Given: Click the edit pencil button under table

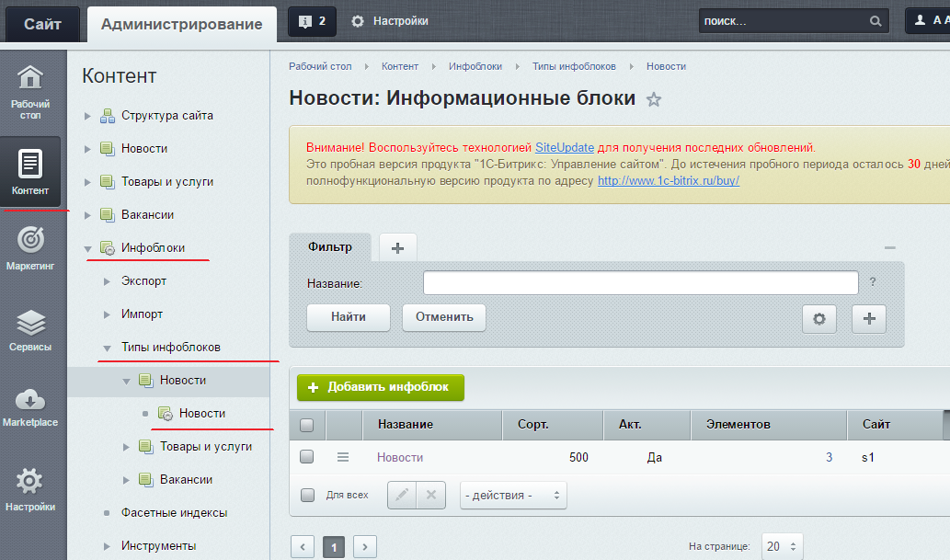Looking at the screenshot, I should (x=402, y=495).
